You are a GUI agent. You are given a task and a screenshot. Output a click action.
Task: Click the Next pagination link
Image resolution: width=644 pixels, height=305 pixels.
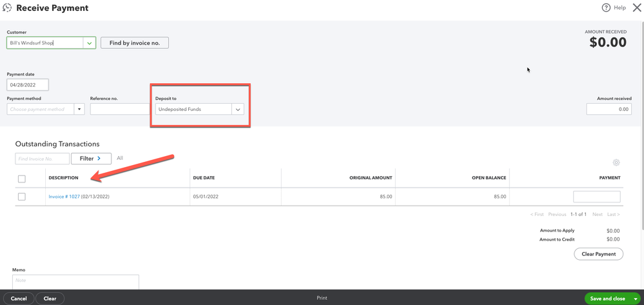(x=598, y=215)
